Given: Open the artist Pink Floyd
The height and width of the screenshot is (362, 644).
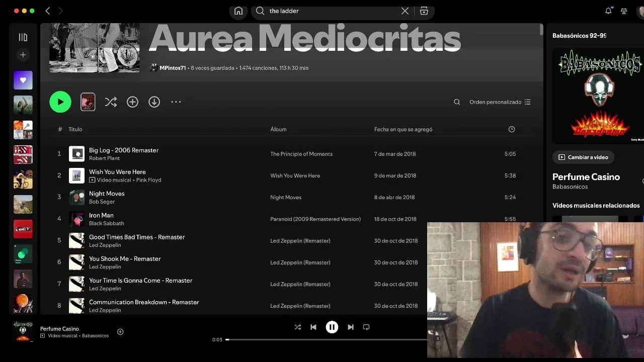Looking at the screenshot, I should point(148,180).
